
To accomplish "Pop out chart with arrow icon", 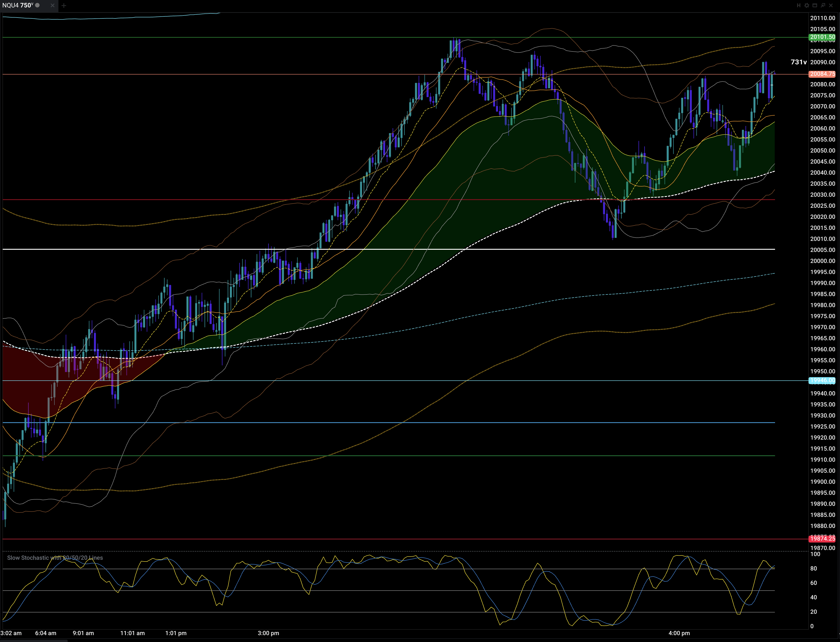I will (822, 5).
